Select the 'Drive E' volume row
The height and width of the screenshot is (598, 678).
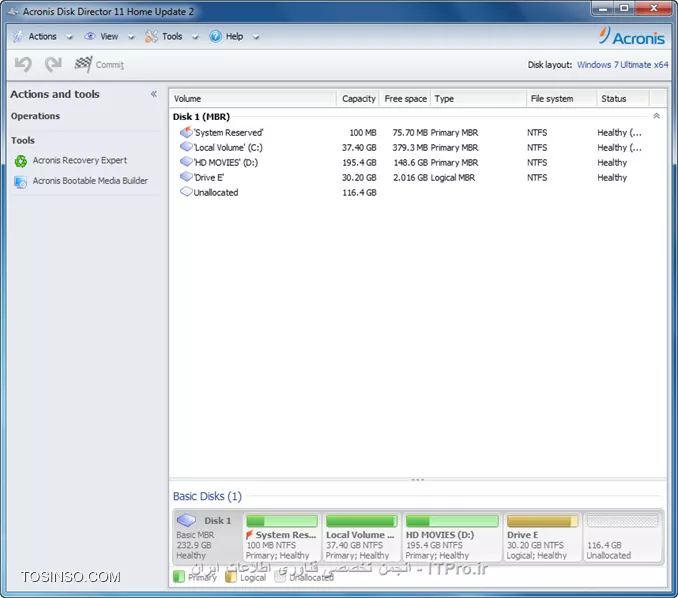tap(417, 177)
